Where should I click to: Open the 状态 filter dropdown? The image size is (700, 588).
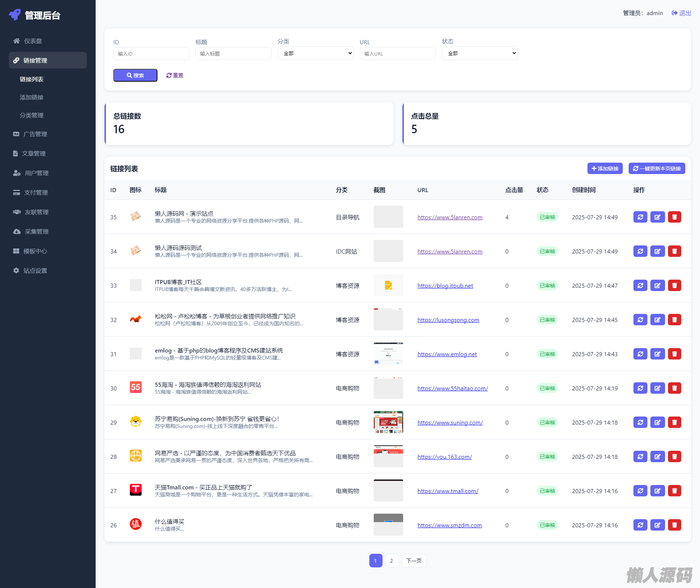click(480, 53)
